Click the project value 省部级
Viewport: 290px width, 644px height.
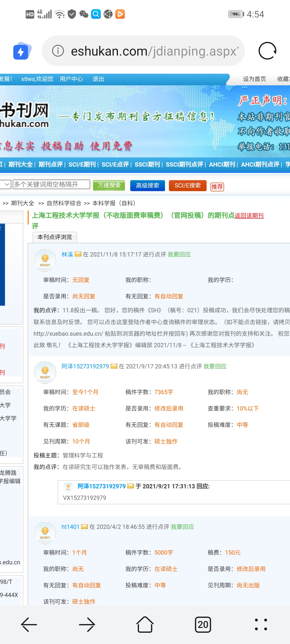(x=81, y=425)
